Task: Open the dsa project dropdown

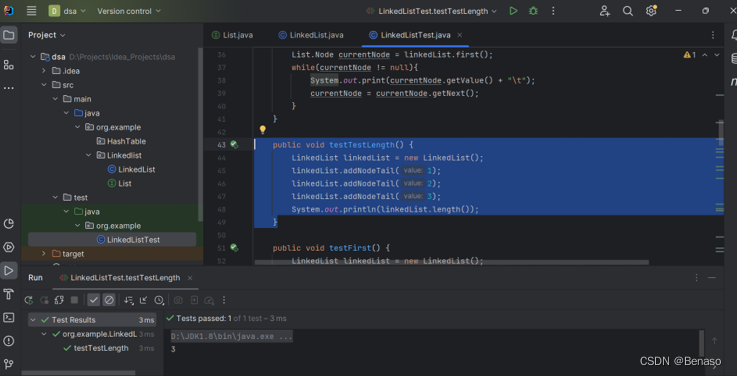Action: [68, 11]
